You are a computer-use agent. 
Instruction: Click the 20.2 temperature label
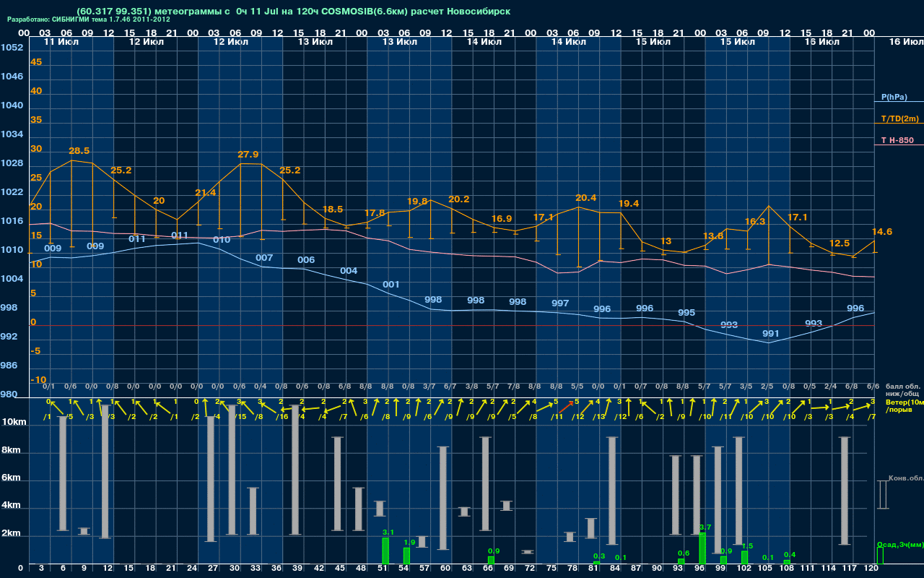(x=459, y=199)
